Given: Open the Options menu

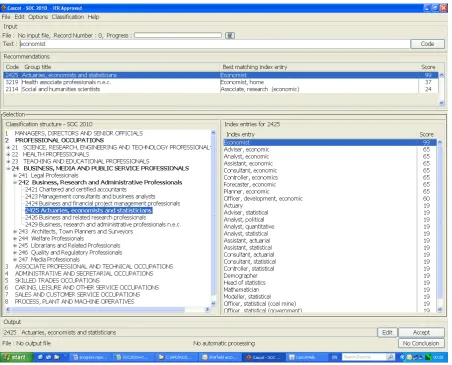Looking at the screenshot, I should pos(38,17).
